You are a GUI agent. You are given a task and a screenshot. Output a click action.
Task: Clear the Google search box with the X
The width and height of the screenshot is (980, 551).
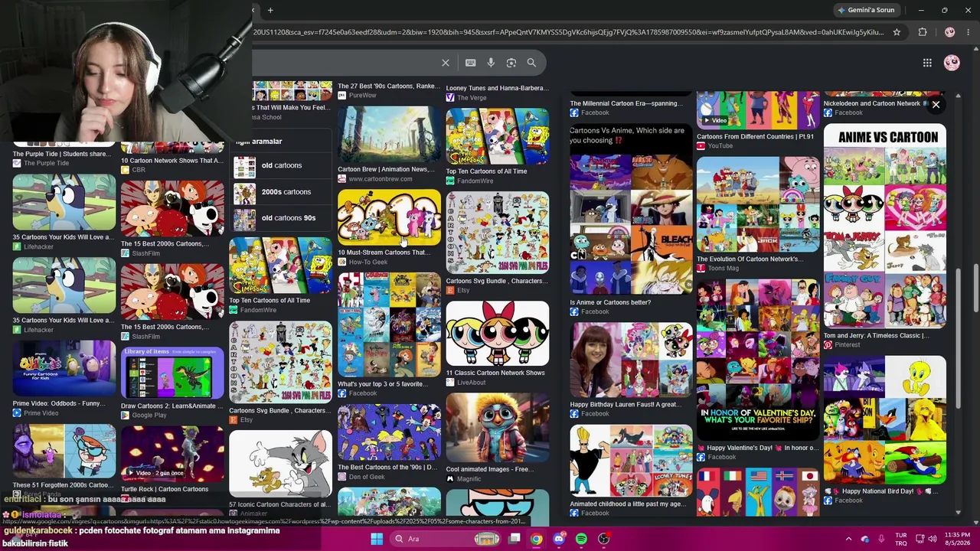(x=446, y=63)
